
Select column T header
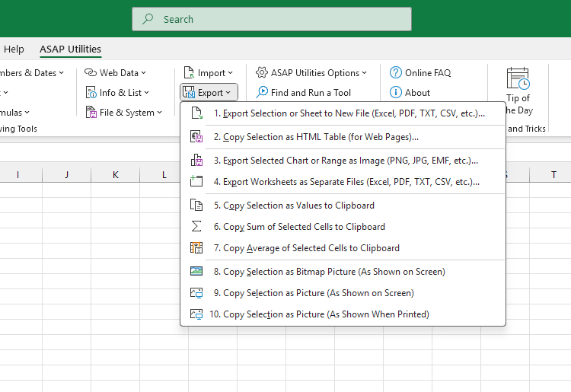[x=553, y=175]
